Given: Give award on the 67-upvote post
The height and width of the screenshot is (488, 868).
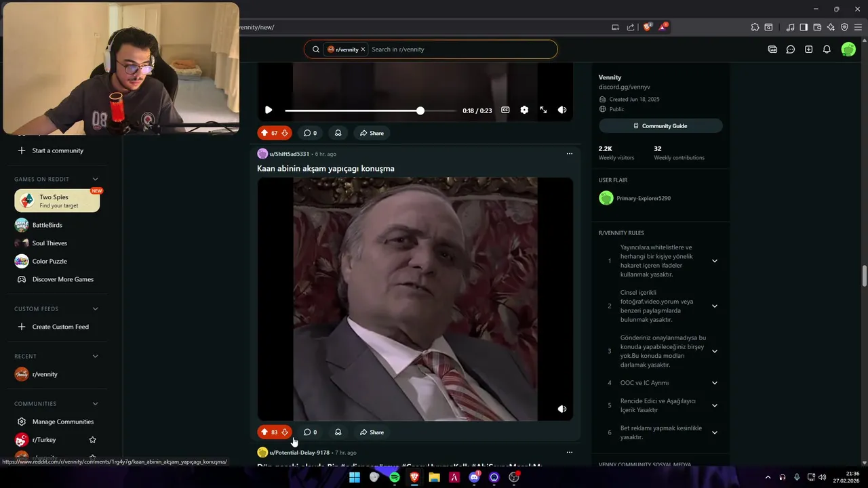Looking at the screenshot, I should pyautogui.click(x=338, y=133).
